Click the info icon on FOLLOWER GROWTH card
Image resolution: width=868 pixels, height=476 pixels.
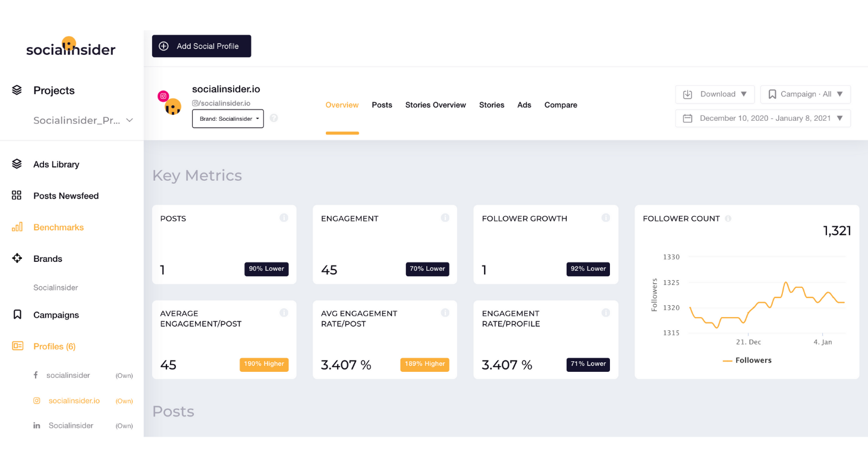[605, 218]
